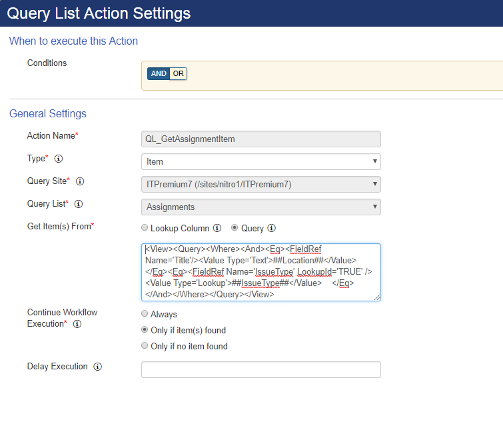Expand the Query Site ITPremium7 dropdown
This screenshot has height=448, width=503.
point(260,184)
